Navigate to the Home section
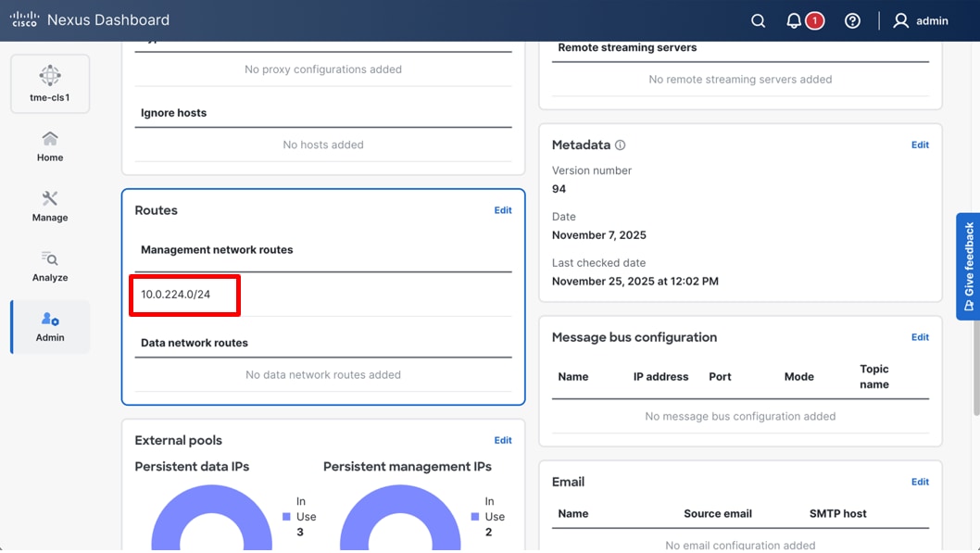The width and height of the screenshot is (980, 553). click(49, 145)
